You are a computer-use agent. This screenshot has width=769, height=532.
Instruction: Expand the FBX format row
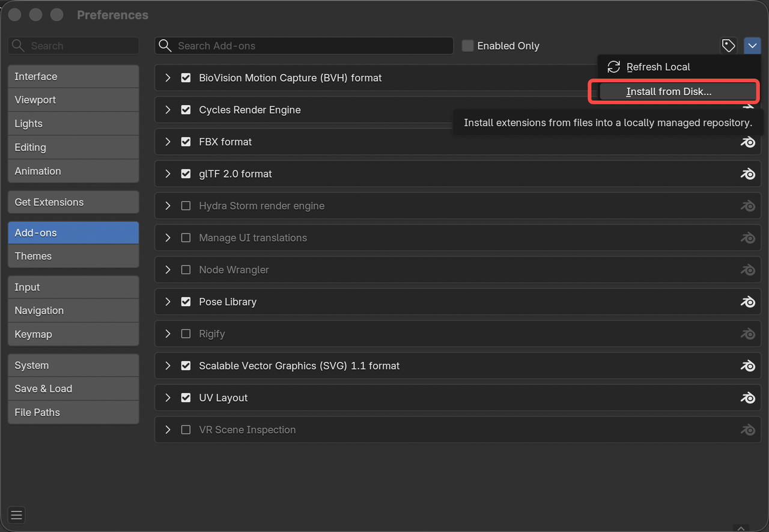pyautogui.click(x=168, y=142)
